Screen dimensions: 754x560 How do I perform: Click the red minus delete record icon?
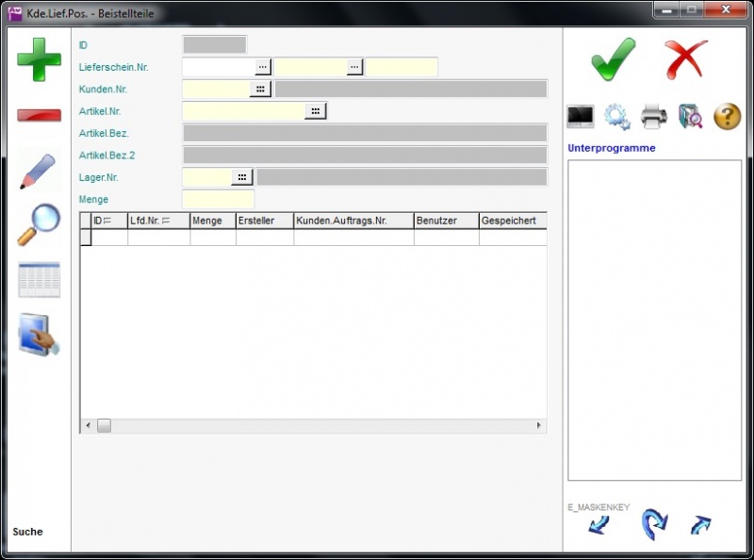[39, 115]
